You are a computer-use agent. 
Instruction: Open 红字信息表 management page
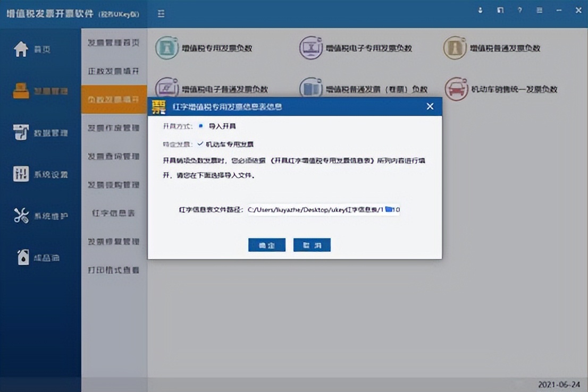(113, 213)
